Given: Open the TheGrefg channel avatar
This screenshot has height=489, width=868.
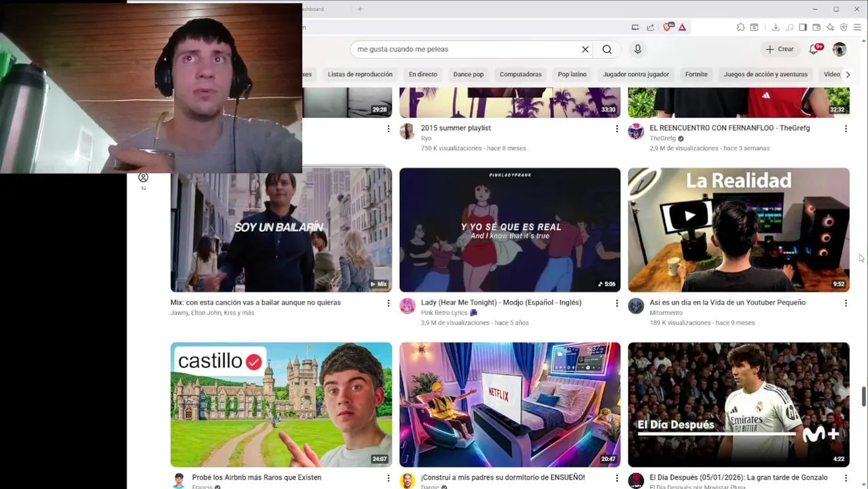Looking at the screenshot, I should (636, 132).
